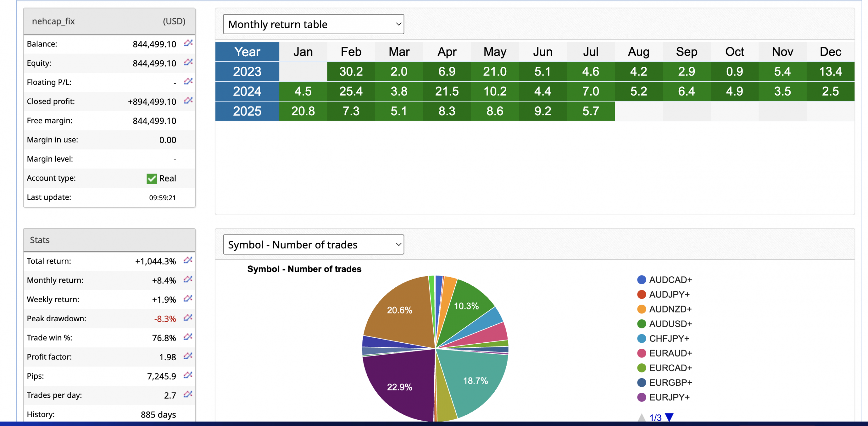Open the Monthly return table dropdown
The width and height of the screenshot is (868, 426).
313,24
